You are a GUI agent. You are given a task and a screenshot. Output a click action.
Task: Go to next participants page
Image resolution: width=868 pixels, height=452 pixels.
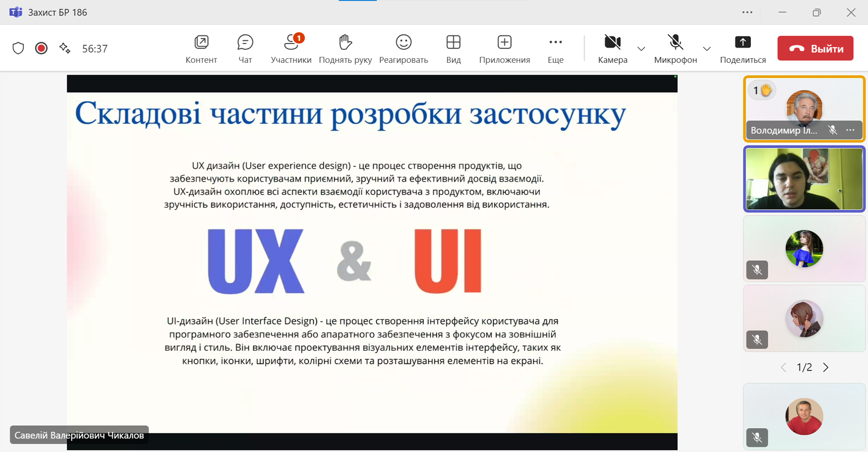point(826,367)
